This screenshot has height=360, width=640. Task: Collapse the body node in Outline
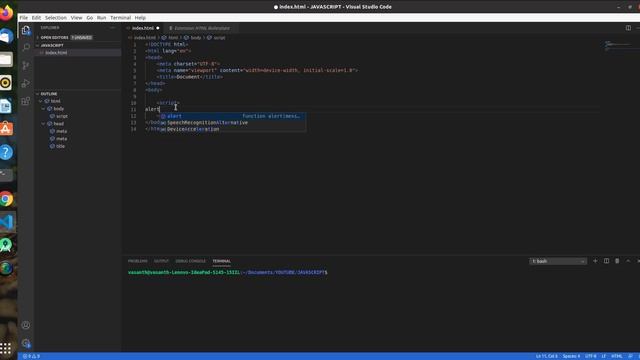pyautogui.click(x=43, y=109)
